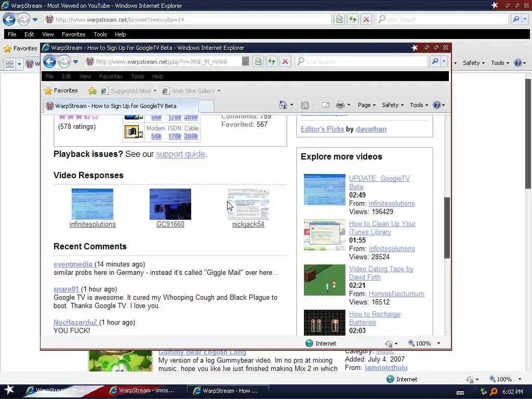
Task: Click Compatibility View icon in front window address bar
Action: (259, 61)
